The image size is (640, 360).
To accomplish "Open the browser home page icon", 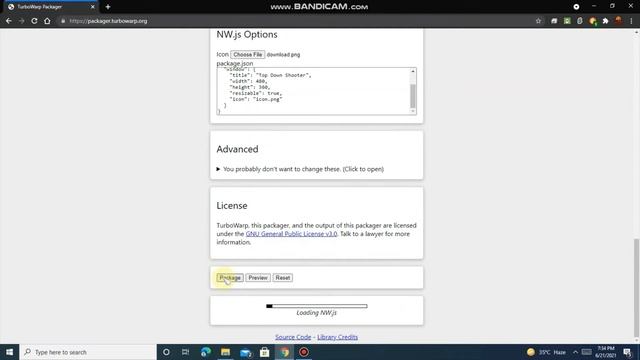I will 47,21.
